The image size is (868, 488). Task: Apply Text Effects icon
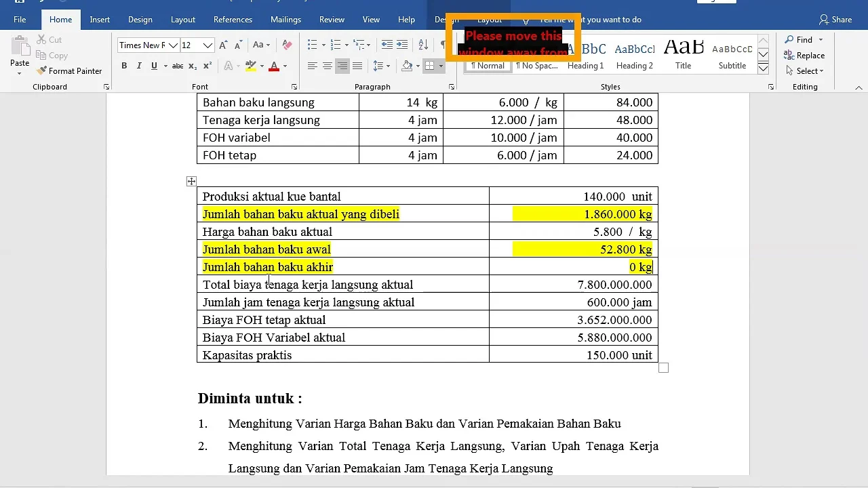tap(228, 66)
